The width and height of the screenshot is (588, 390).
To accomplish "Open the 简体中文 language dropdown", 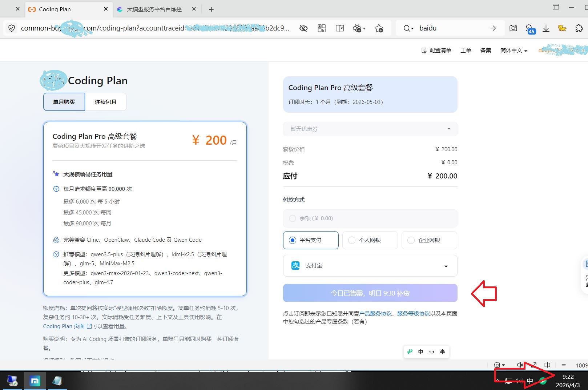I will coord(514,51).
